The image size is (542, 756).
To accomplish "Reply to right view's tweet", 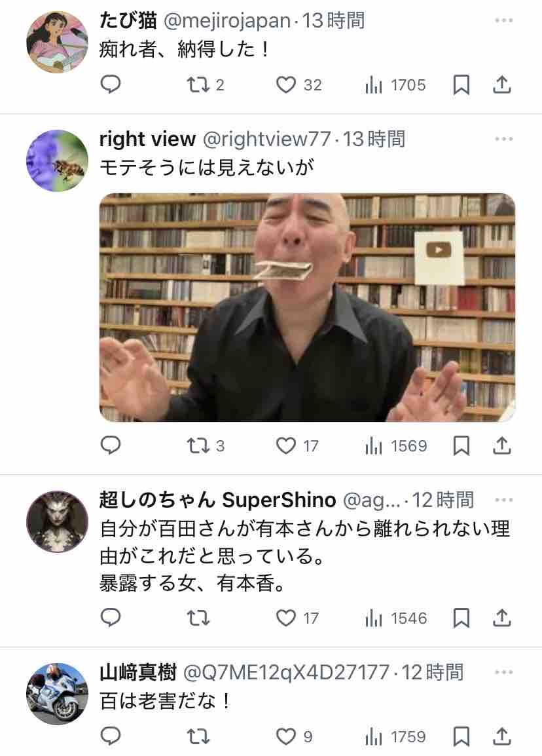I will click(x=111, y=445).
